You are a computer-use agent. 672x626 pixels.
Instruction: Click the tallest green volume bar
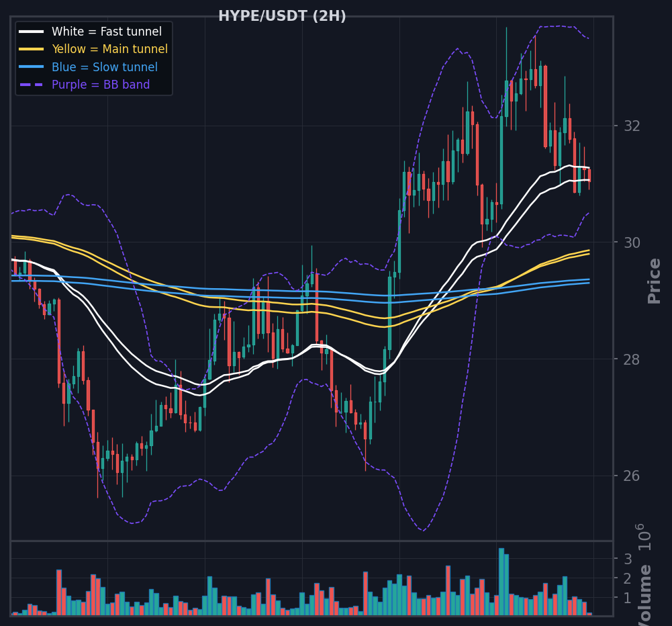tap(501, 582)
